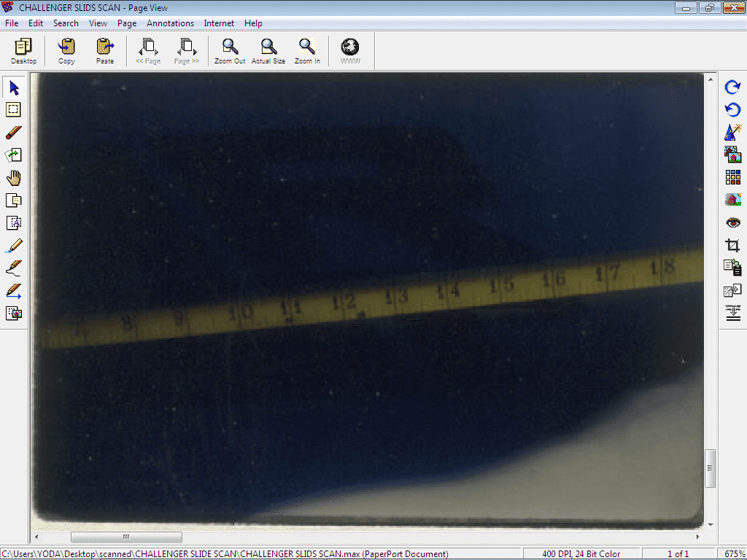
Task: Open the Page menu
Action: coord(127,23)
